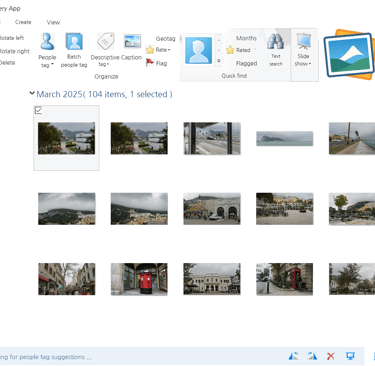
Task: Add a Caption to the photo
Action: [x=132, y=47]
